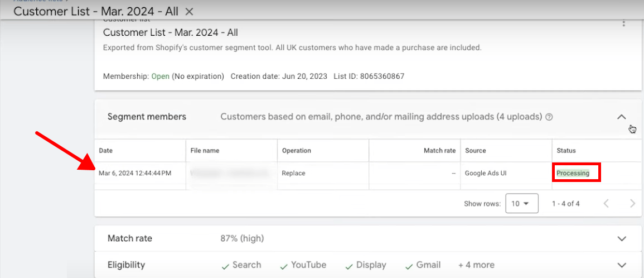
Task: Go to the previous page of uploads
Action: 606,204
